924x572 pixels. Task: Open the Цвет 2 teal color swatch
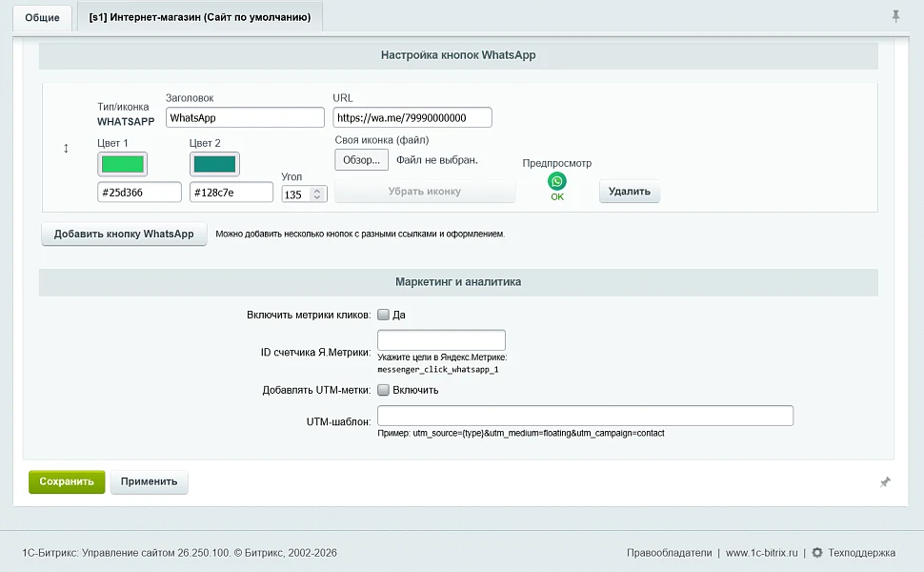[214, 164]
